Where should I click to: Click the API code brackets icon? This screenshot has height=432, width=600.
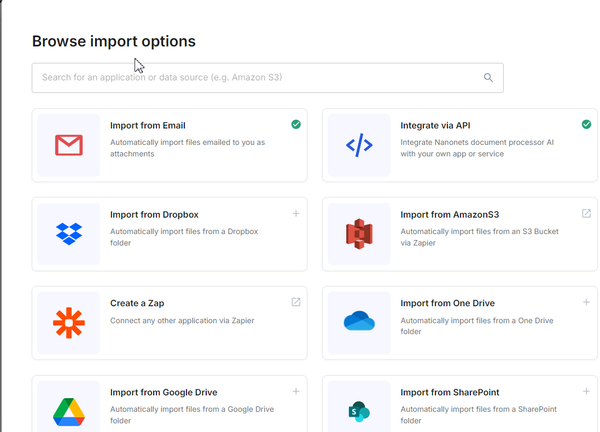[359, 146]
